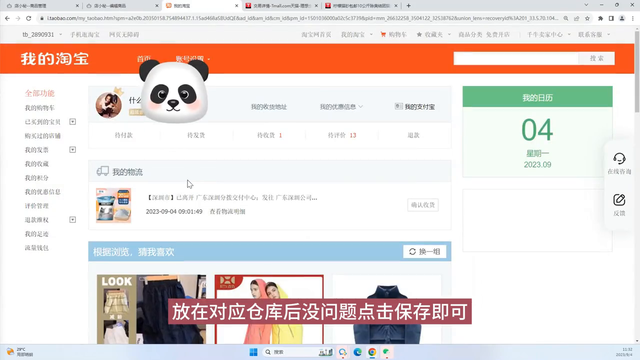Image resolution: width=640 pixels, height=360 pixels.
Task: Open the browser profile avatar icon
Action: point(622,18)
